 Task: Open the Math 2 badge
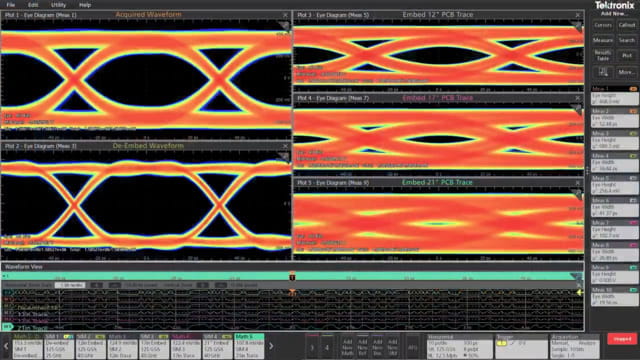pos(27,347)
